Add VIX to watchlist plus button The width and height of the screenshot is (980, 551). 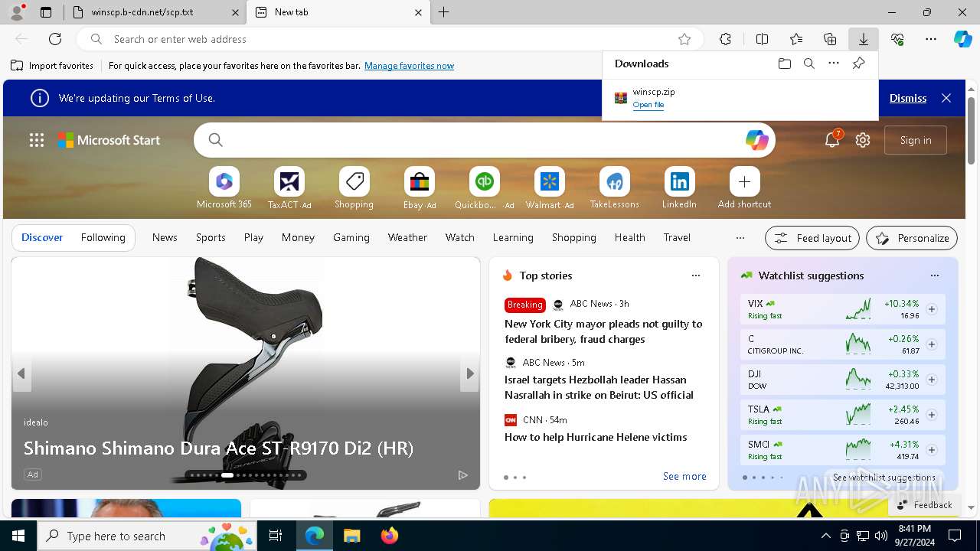pyautogui.click(x=932, y=309)
